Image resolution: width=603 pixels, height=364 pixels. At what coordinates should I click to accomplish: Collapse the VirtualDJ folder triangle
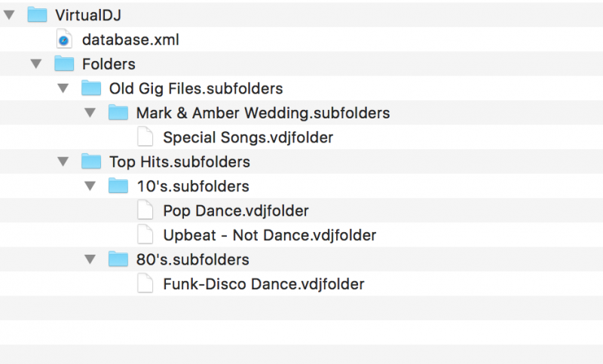click(9, 15)
